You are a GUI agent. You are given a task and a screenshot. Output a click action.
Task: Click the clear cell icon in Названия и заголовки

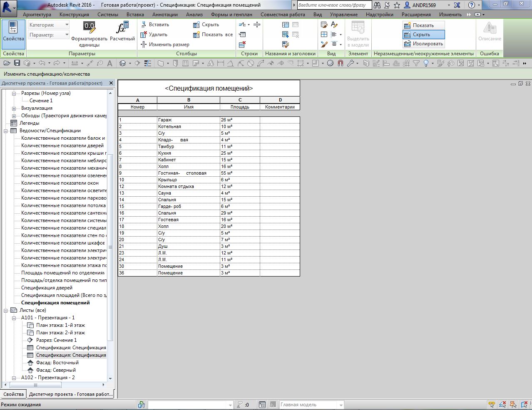click(285, 44)
